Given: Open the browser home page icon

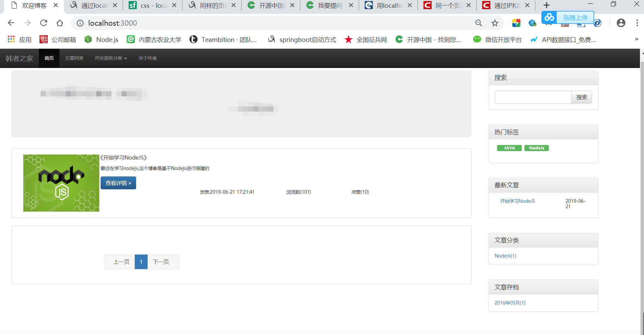Looking at the screenshot, I should click(60, 23).
